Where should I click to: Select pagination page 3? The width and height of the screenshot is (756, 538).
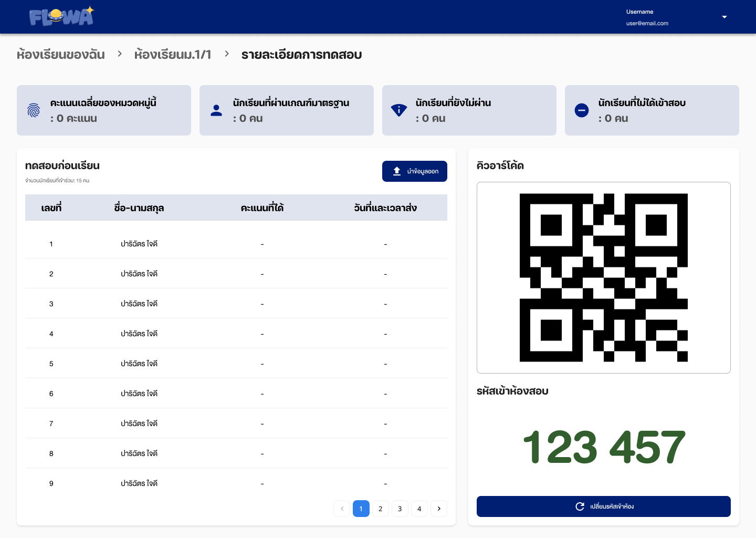400,509
